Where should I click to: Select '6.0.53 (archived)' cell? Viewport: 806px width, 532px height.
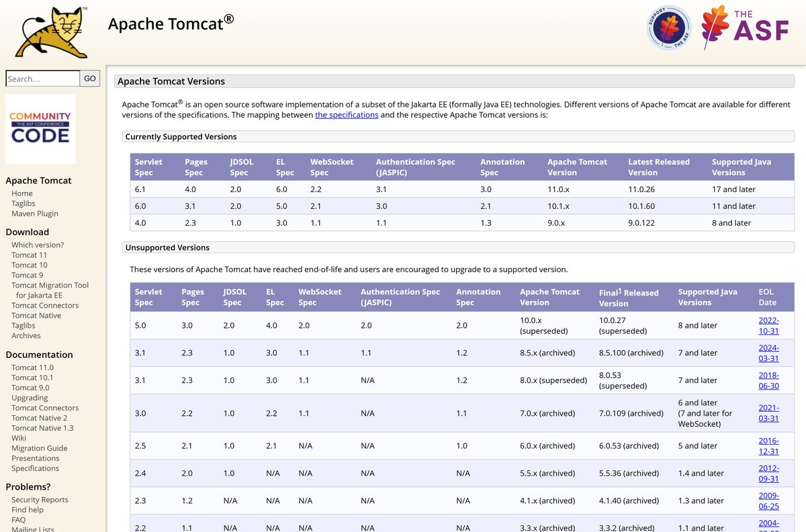pos(633,446)
